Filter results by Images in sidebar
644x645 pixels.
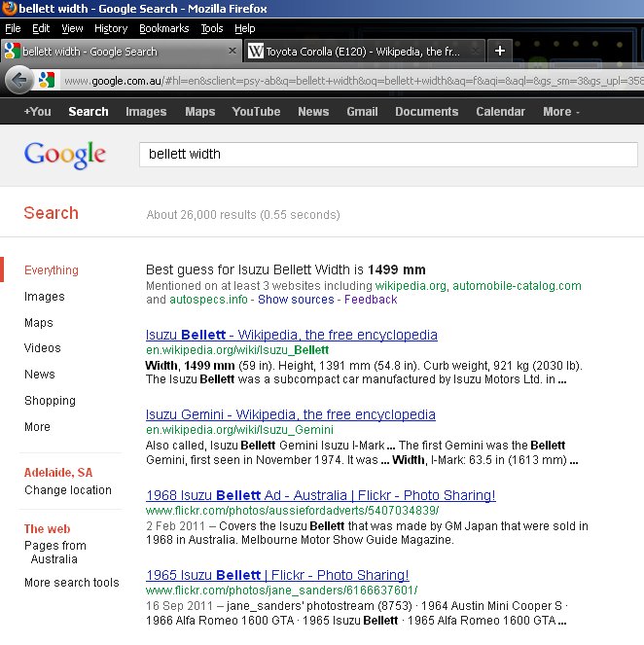pos(45,297)
